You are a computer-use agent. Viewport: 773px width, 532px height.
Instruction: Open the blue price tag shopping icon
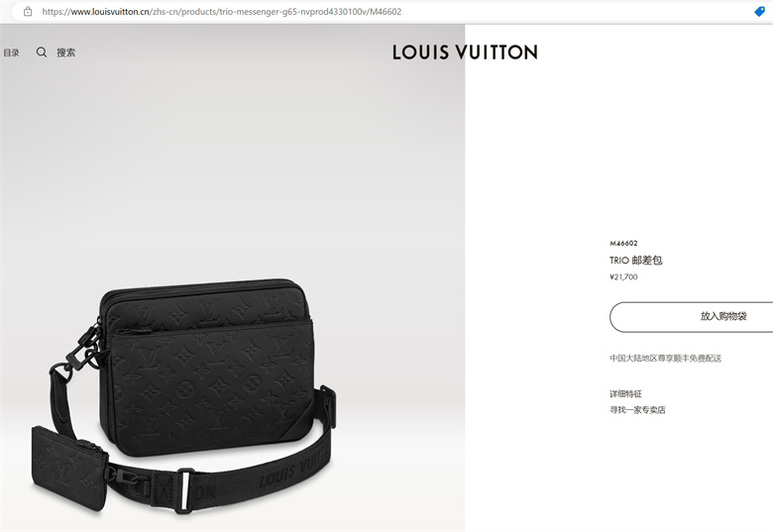(x=760, y=11)
